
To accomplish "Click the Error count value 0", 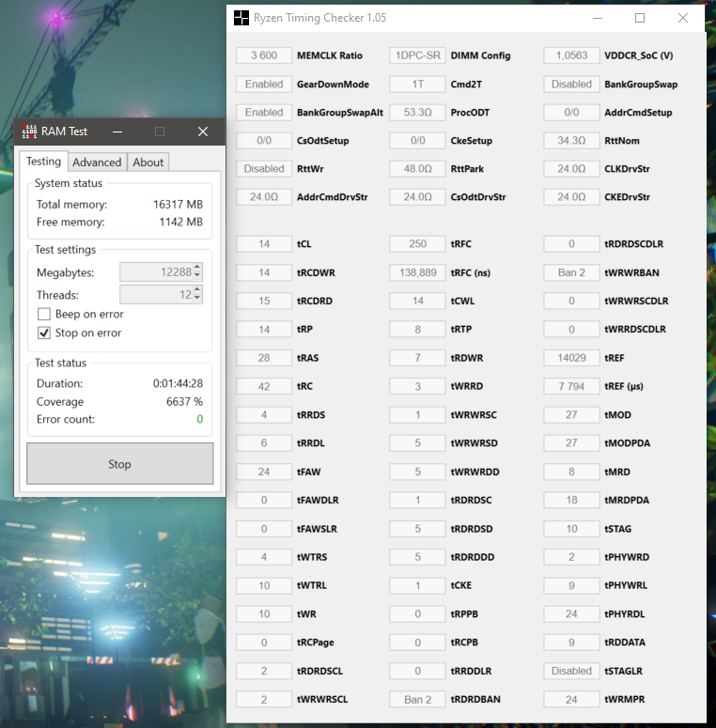I will 199,419.
